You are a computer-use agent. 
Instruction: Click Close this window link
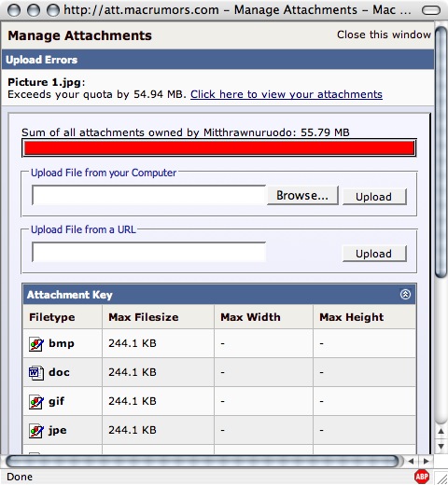(x=384, y=35)
